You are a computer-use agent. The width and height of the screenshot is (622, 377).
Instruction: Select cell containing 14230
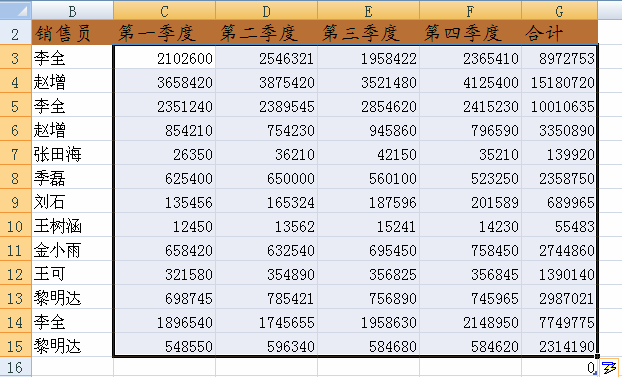pyautogui.click(x=470, y=225)
